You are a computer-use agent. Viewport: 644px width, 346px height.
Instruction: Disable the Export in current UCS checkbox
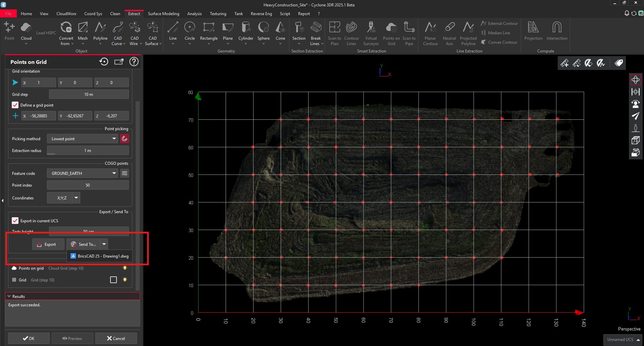15,221
